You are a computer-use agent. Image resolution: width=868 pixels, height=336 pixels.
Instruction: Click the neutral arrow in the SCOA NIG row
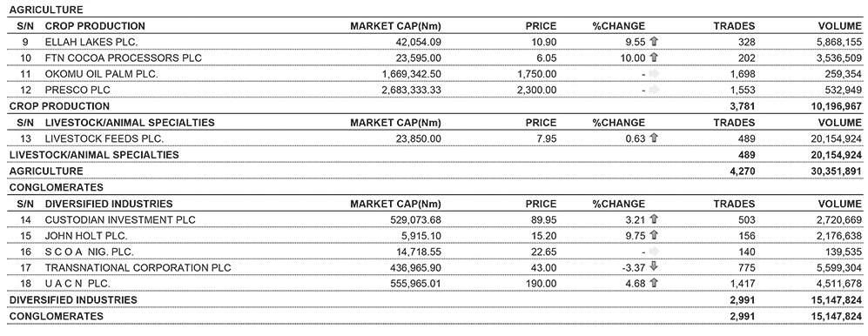(654, 252)
